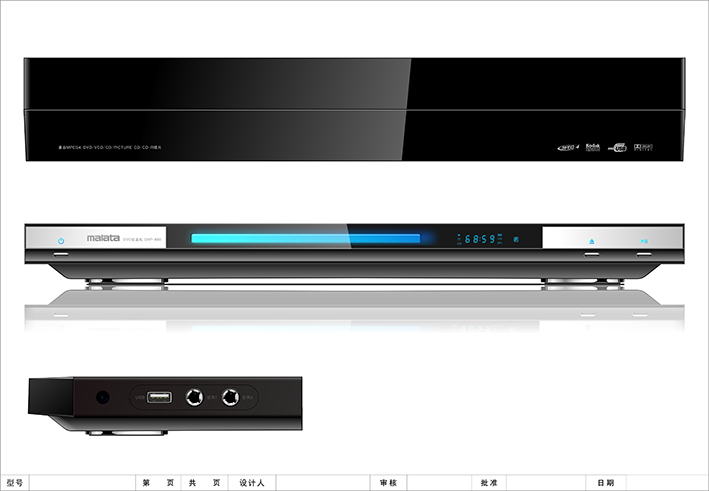Click the 批准 cell in the title block
This screenshot has height=491, width=709.
489,483
